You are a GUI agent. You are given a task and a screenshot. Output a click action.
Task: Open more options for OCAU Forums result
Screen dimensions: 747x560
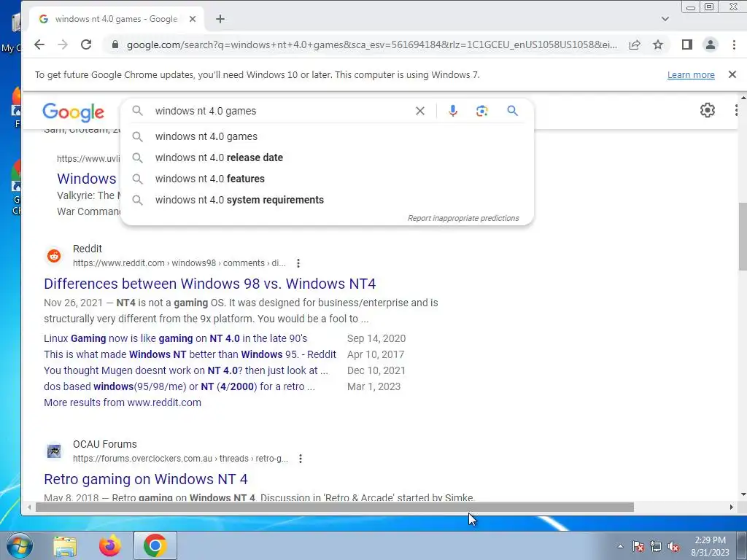[300, 459]
